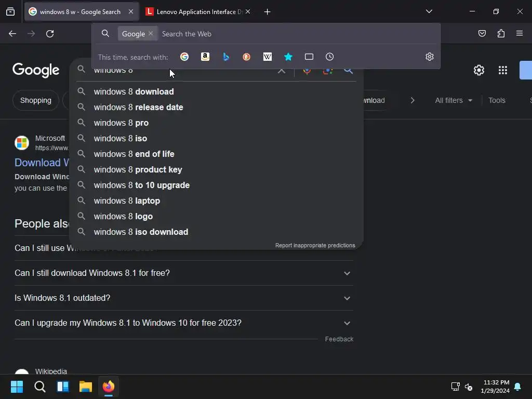Open Windows Start menu

[17, 387]
